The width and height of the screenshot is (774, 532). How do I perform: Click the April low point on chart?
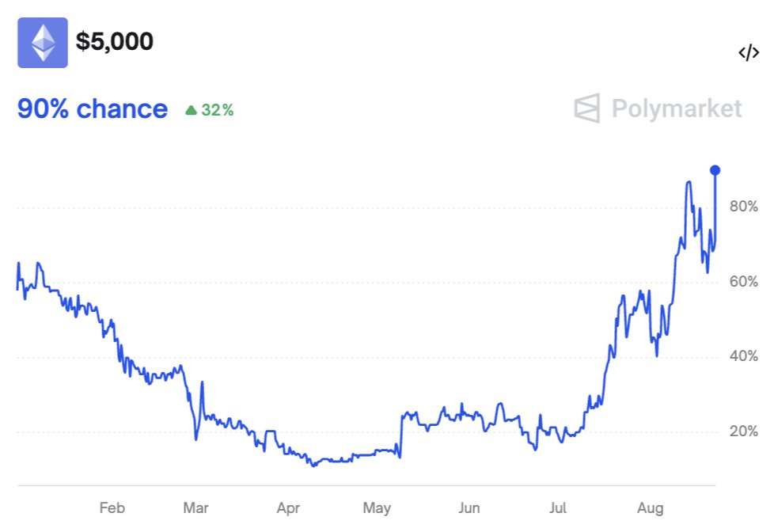[x=315, y=466]
